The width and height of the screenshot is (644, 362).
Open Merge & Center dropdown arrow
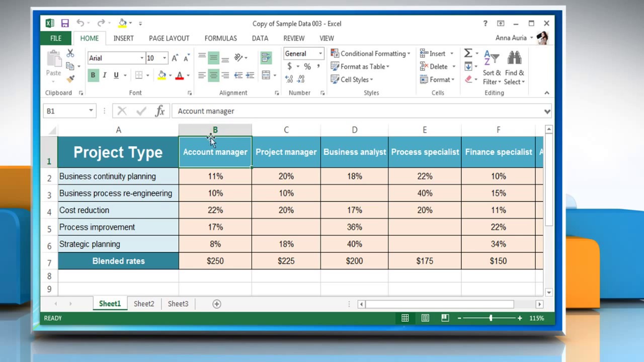click(275, 75)
